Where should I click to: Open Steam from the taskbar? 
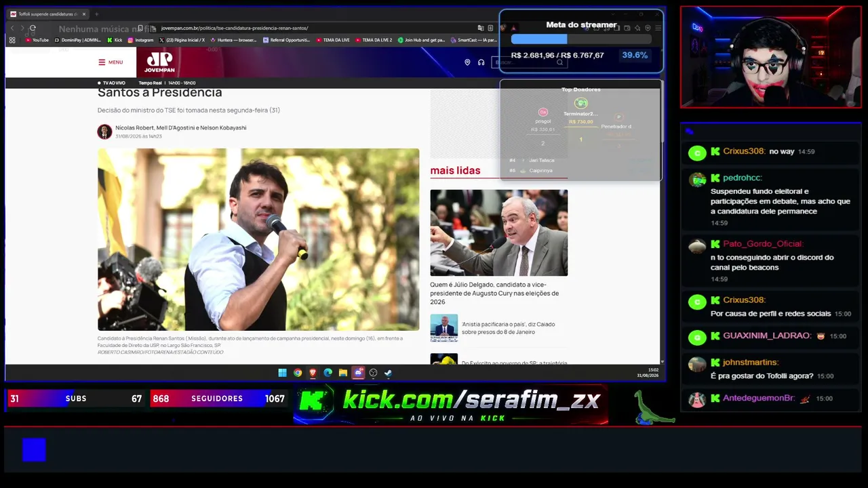[388, 373]
